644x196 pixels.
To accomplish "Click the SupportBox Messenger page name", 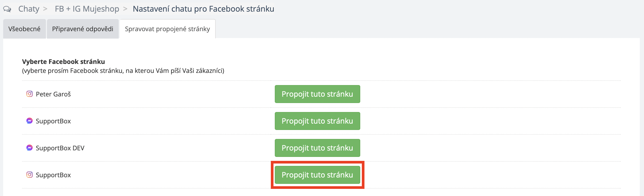I will tap(53, 121).
